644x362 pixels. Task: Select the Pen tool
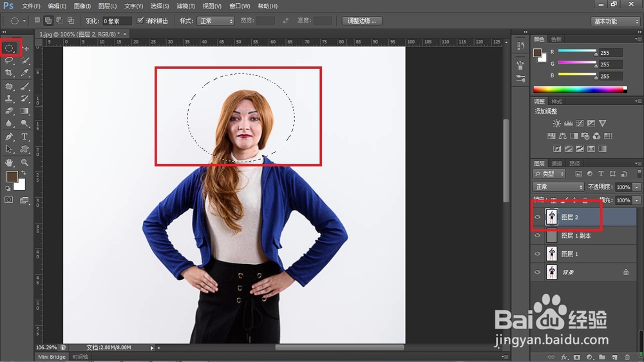coord(9,137)
